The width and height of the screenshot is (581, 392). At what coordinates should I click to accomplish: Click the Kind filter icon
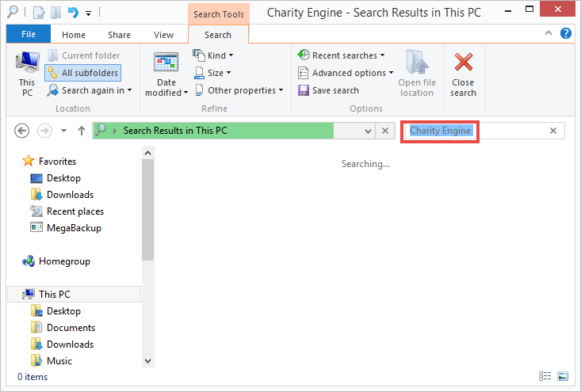coord(199,55)
